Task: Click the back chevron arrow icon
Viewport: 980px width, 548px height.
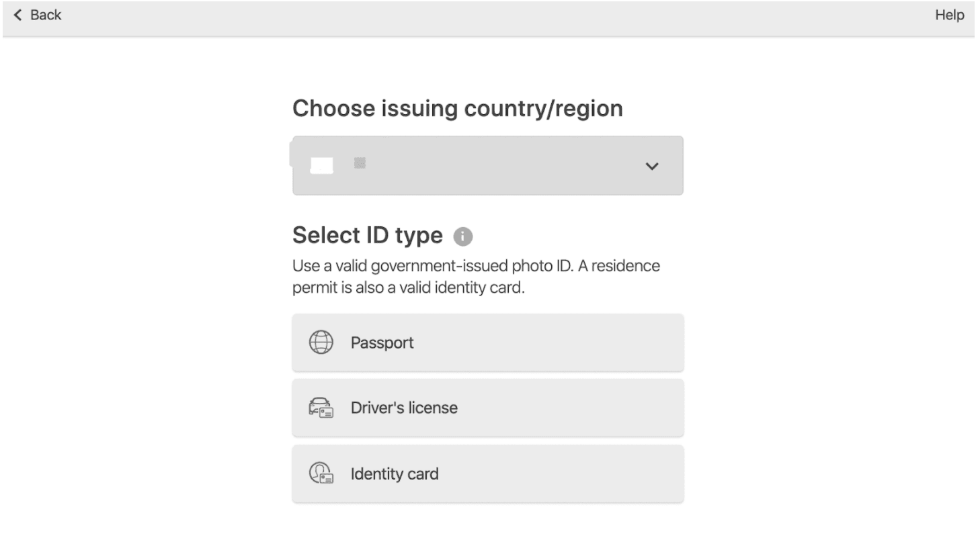Action: click(17, 15)
